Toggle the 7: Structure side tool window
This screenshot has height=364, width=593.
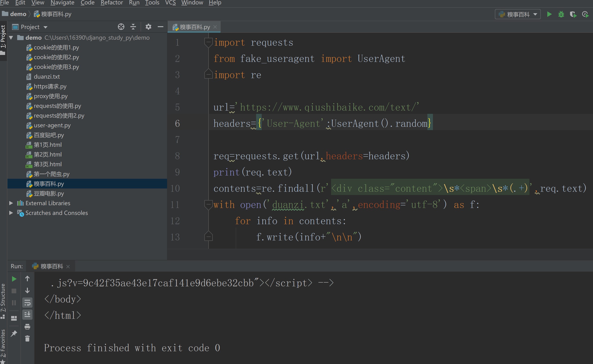(x=3, y=301)
